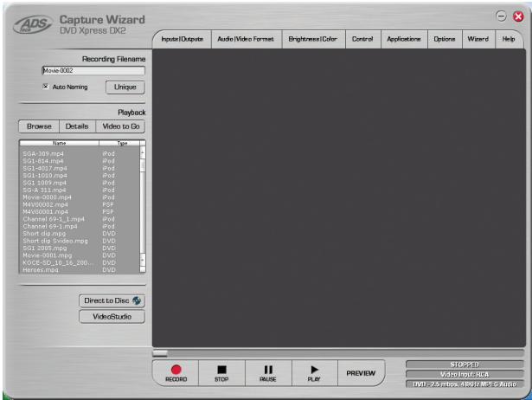Open the Inputs/Outputs tab
The width and height of the screenshot is (532, 400).
point(183,39)
